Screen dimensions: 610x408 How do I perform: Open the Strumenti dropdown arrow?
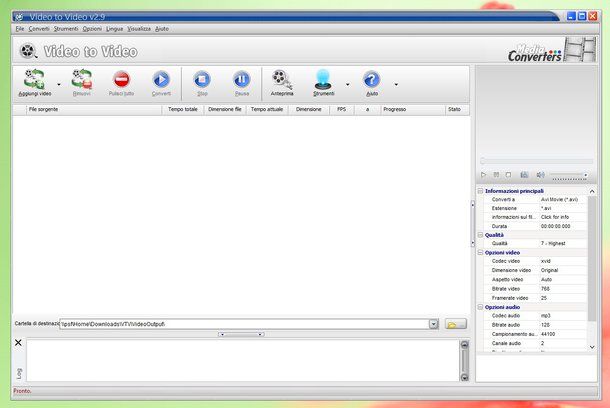click(x=347, y=84)
